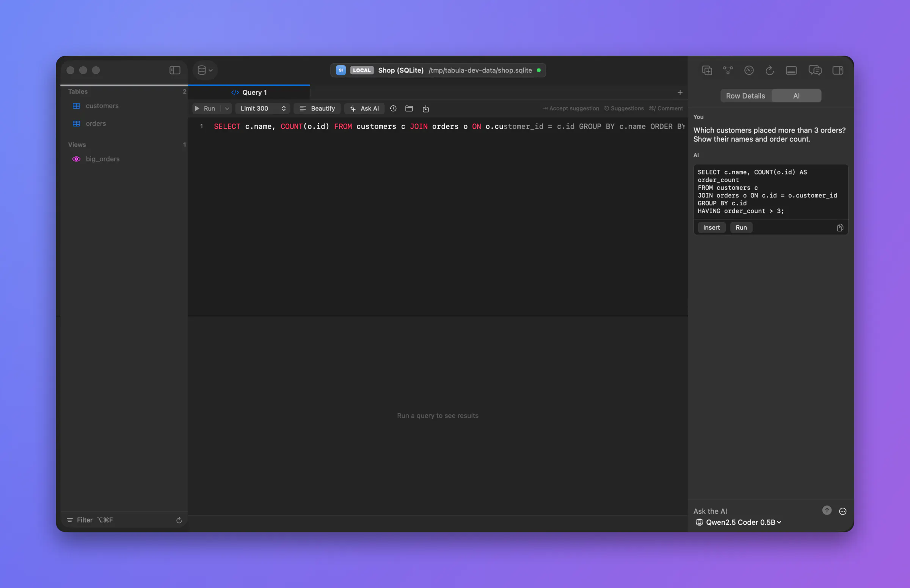Image resolution: width=910 pixels, height=588 pixels.
Task: Click the Tables section header
Action: pyautogui.click(x=78, y=92)
